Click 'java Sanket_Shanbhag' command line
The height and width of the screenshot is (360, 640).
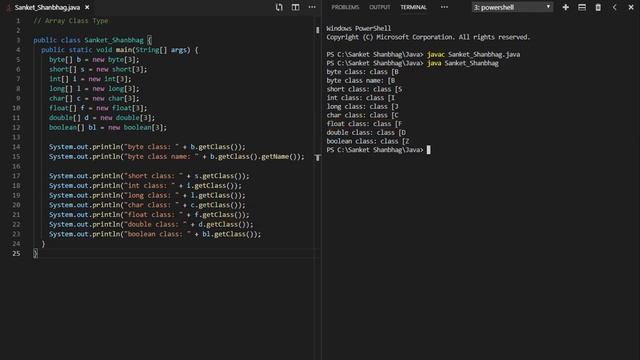point(463,63)
